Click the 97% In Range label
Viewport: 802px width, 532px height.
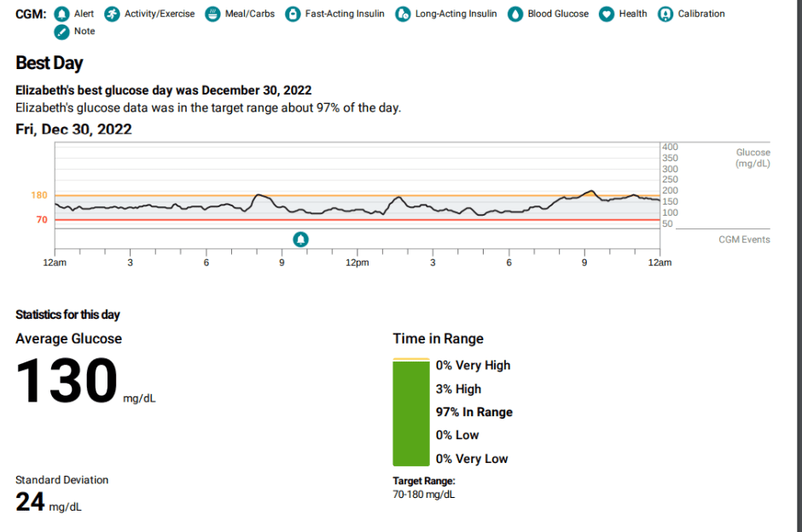[x=474, y=412]
